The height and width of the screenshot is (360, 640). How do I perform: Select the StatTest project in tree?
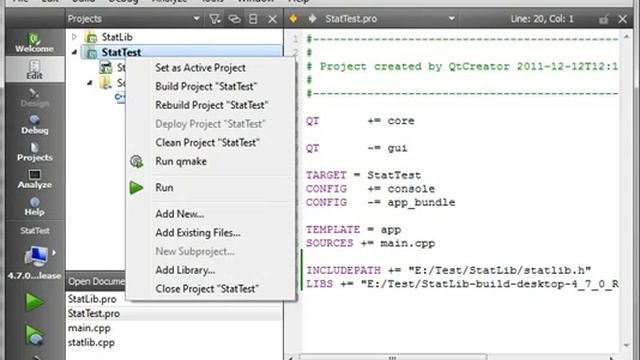pyautogui.click(x=121, y=52)
